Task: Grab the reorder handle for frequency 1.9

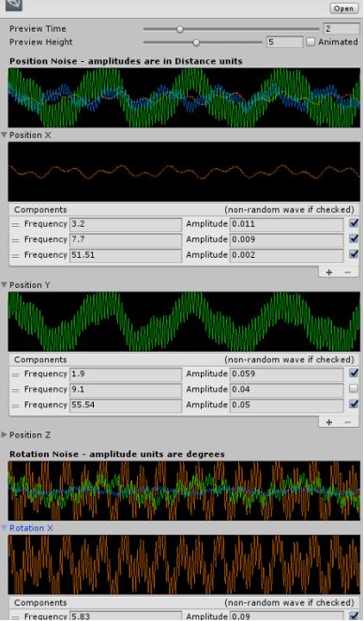Action: (x=15, y=374)
